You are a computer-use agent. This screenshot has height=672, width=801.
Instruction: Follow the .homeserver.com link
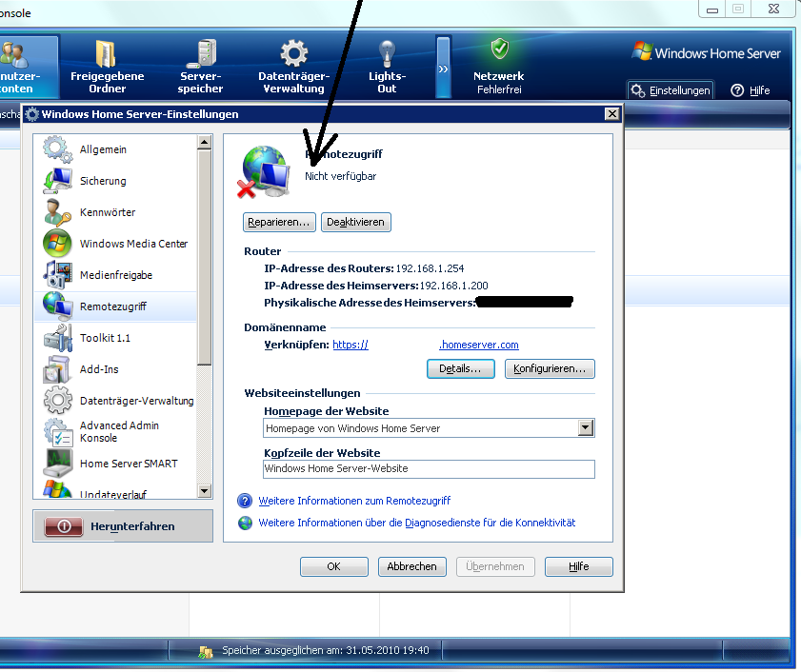pos(479,345)
